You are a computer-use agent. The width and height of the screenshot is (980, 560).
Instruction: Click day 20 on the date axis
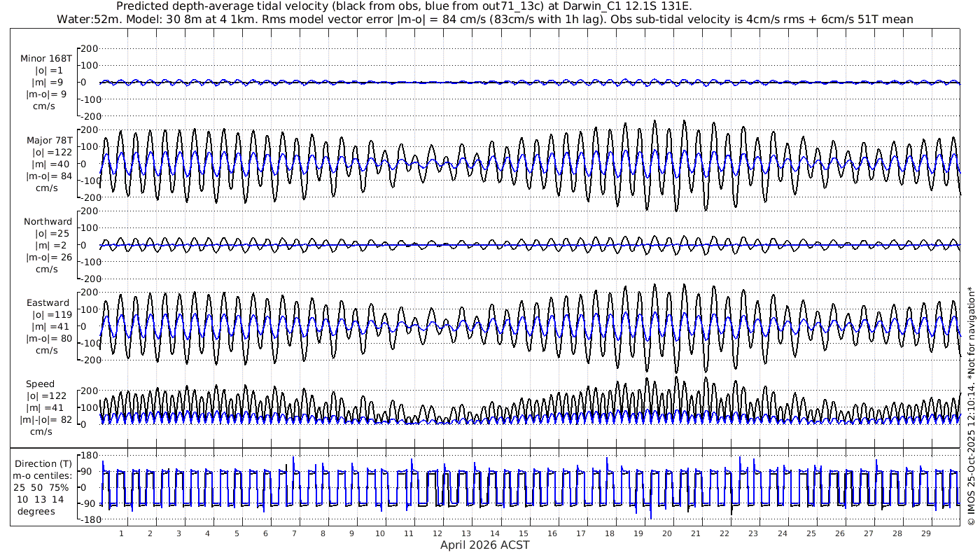[x=667, y=533]
